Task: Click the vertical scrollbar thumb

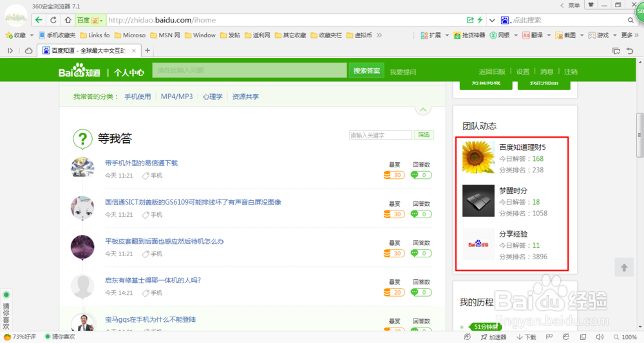Action: coord(640,135)
